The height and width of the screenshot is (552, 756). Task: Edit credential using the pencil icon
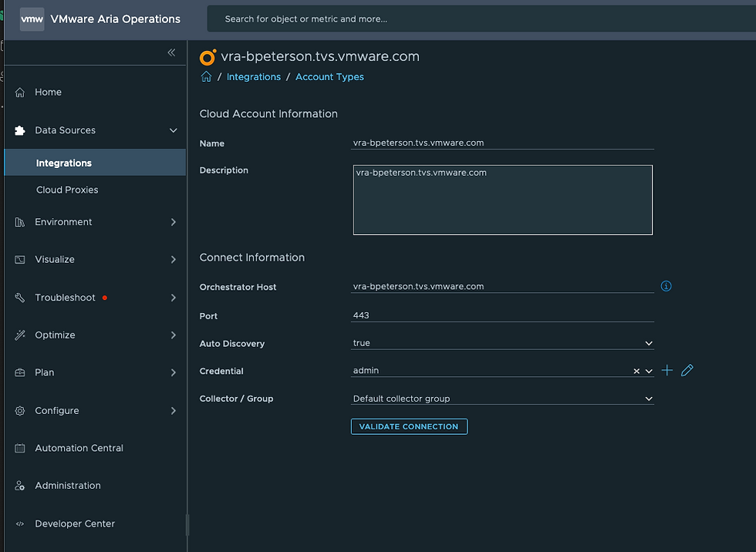pos(687,370)
